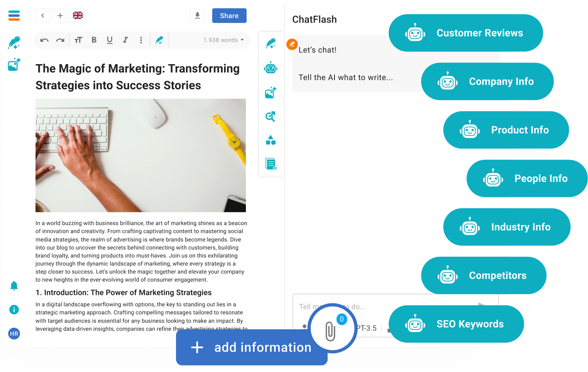Undo the last edit
The height and width of the screenshot is (372, 588).
[44, 40]
